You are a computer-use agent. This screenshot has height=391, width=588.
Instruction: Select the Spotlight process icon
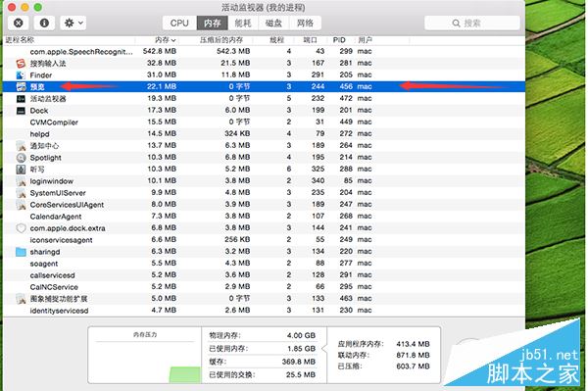tap(21, 158)
